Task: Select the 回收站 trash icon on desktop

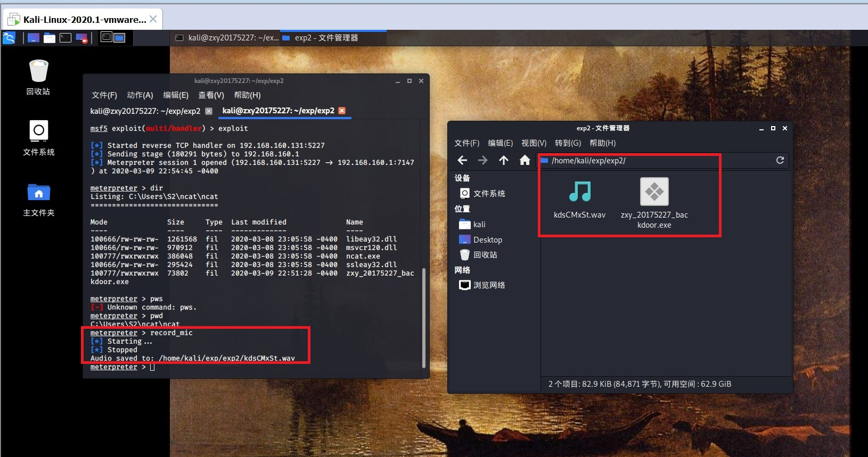Action: 38,77
